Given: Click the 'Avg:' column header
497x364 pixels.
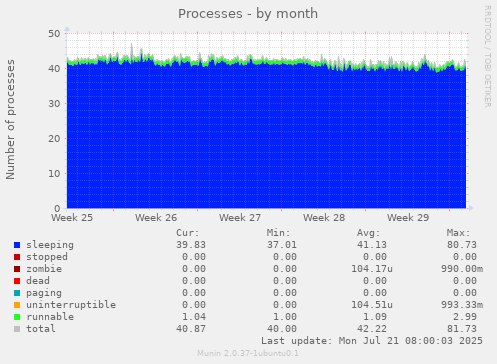Looking at the screenshot, I should pos(369,233).
